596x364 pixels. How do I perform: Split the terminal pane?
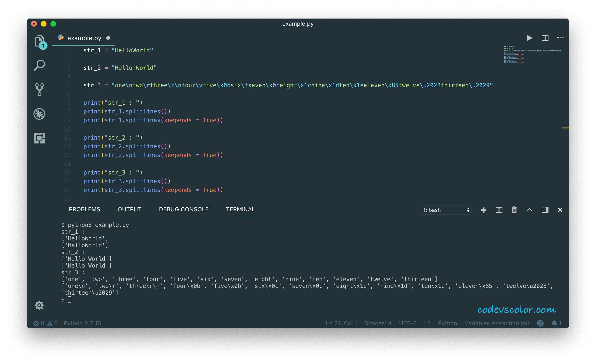tap(499, 210)
